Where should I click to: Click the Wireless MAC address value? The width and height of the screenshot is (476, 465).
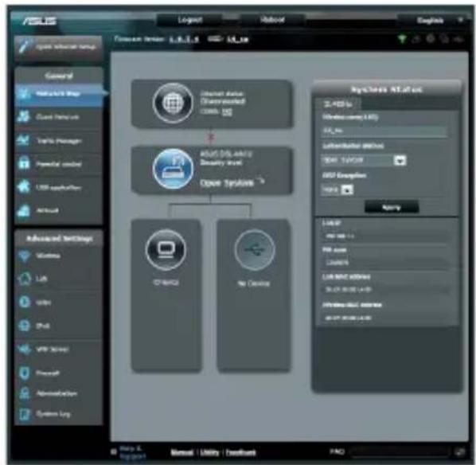[x=348, y=318]
